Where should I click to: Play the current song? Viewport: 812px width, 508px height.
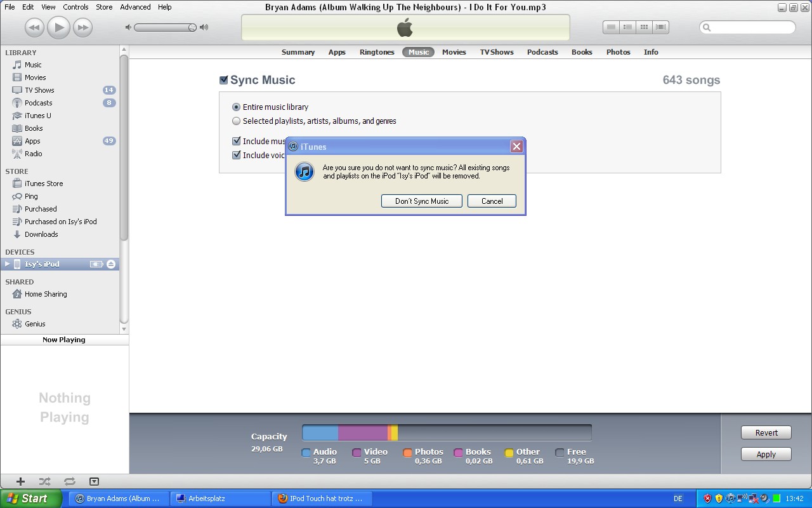pyautogui.click(x=58, y=27)
